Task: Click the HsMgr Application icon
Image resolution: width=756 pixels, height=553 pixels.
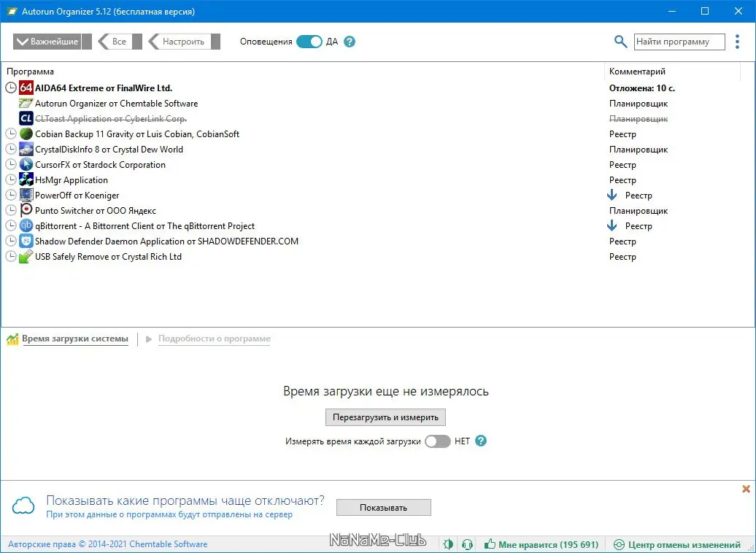Action: click(26, 179)
